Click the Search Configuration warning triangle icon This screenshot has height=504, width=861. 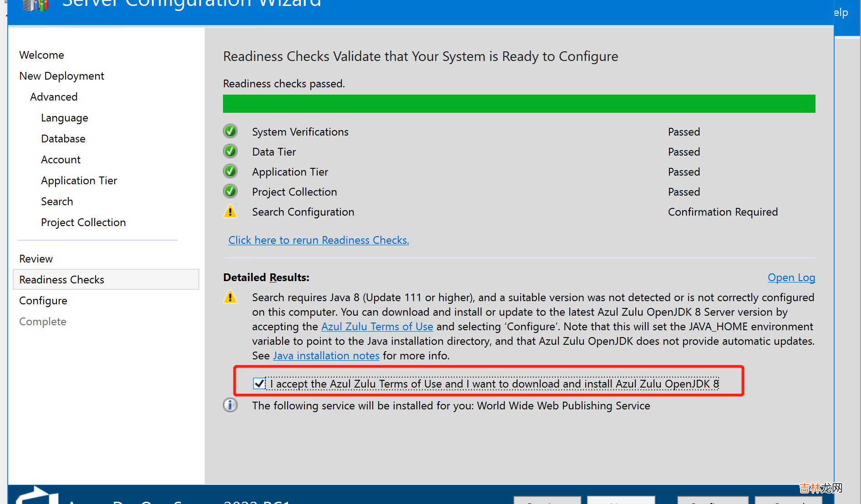point(230,212)
